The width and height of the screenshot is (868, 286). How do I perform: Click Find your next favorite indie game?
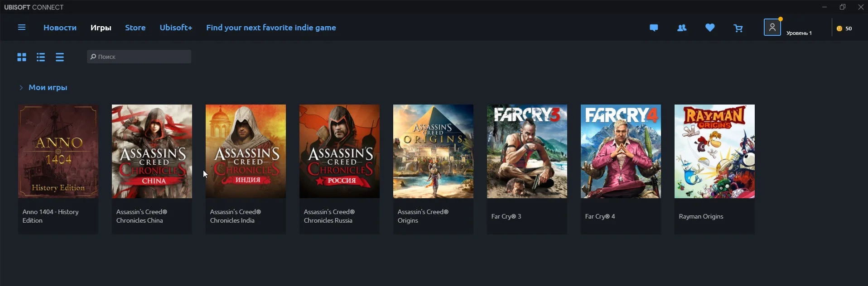pyautogui.click(x=271, y=28)
